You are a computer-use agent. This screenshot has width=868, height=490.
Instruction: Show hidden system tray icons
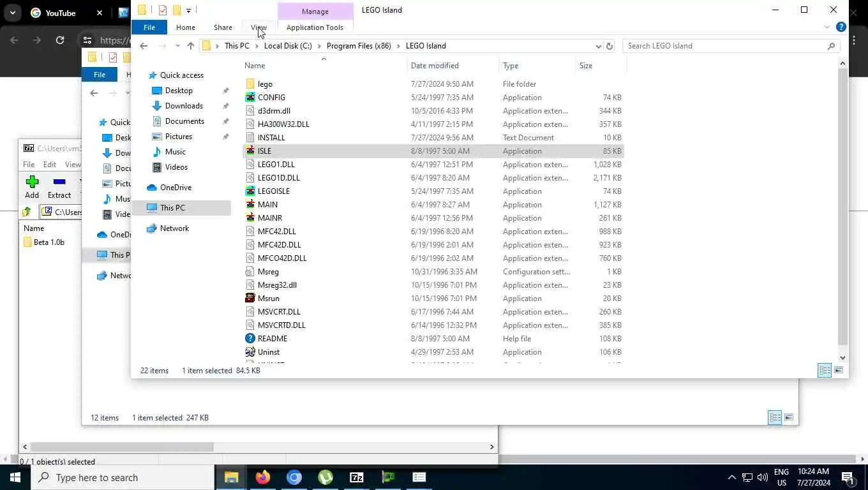[731, 477]
